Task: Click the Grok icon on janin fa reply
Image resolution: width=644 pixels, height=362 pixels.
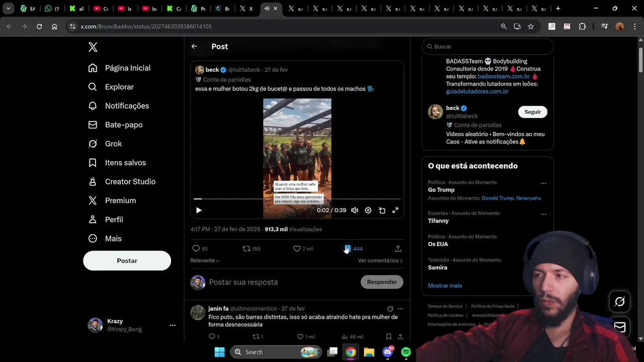Action: (x=390, y=309)
